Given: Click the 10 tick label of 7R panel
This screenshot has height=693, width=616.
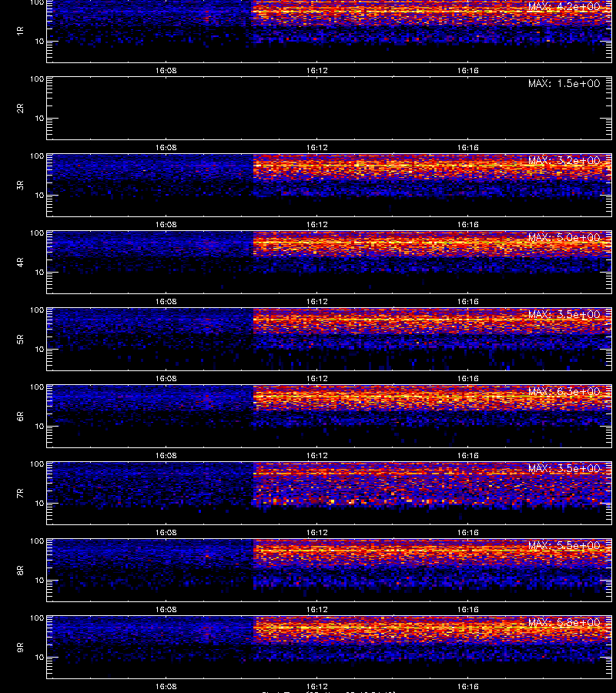Looking at the screenshot, I should click(x=39, y=504).
